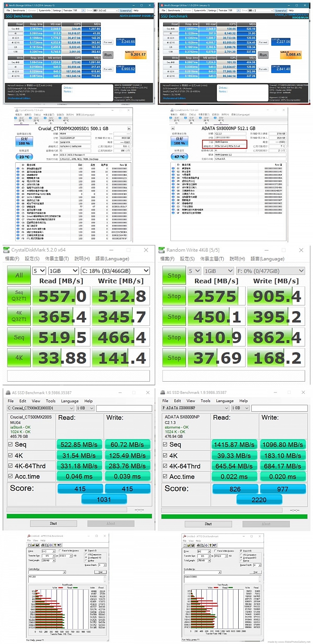Open the Total Length dropdown in the Adata SX8000 ATTO window
The height and width of the screenshot is (644, 313).
204,560
